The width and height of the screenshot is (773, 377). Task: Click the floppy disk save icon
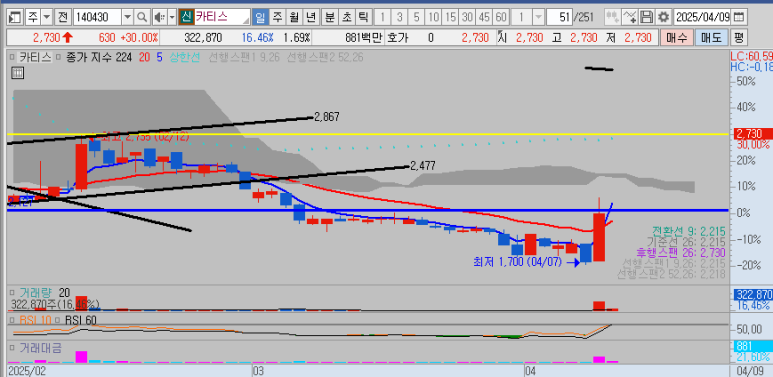tap(646, 18)
